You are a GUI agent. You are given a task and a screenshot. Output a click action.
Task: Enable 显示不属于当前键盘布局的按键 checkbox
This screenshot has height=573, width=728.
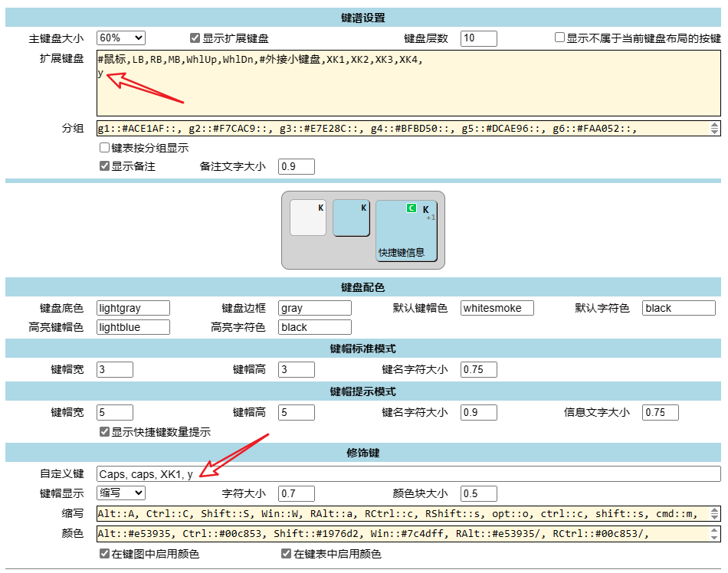coord(559,38)
